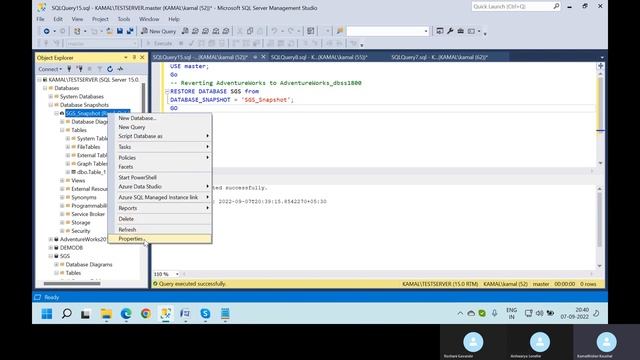The image size is (640, 360).
Task: Click the disconnect plug icon in Object Explorer
Action: [80, 69]
